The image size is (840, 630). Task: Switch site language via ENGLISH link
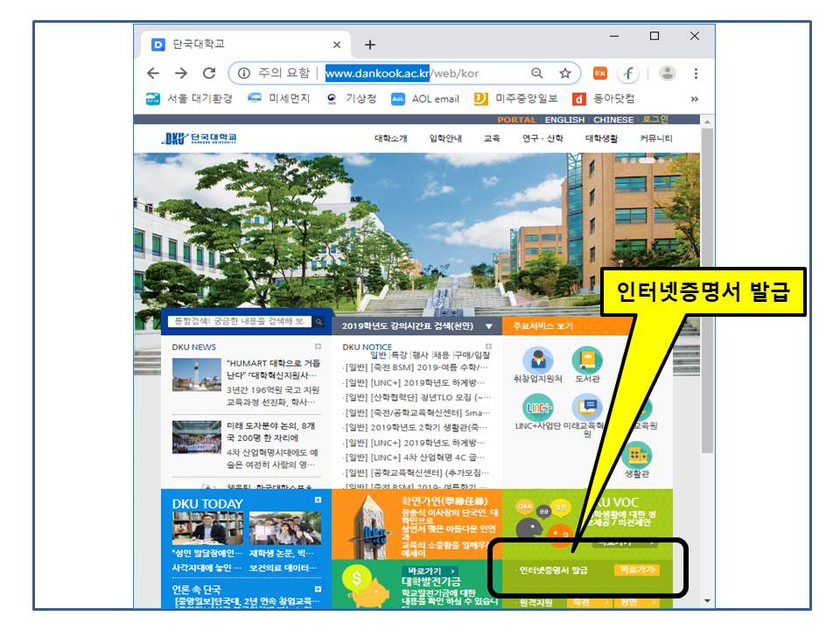pos(564,120)
